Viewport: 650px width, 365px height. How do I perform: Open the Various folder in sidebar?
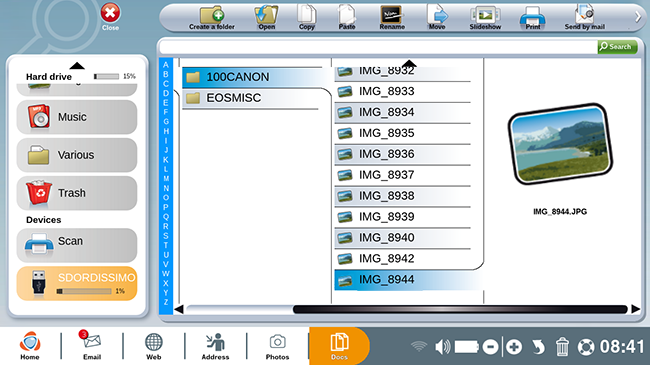point(77,155)
